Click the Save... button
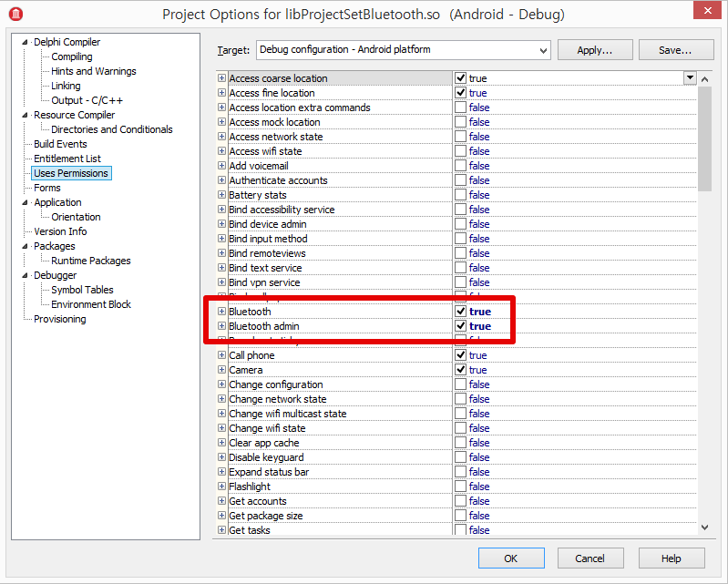The image size is (728, 584). pos(675,50)
